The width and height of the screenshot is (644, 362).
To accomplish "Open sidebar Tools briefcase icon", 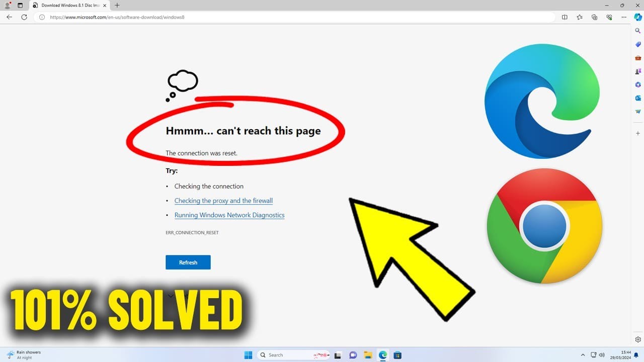I will click(x=638, y=58).
